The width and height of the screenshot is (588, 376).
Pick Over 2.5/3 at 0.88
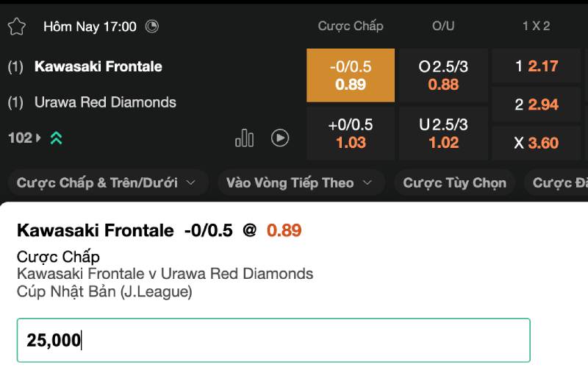tap(443, 75)
